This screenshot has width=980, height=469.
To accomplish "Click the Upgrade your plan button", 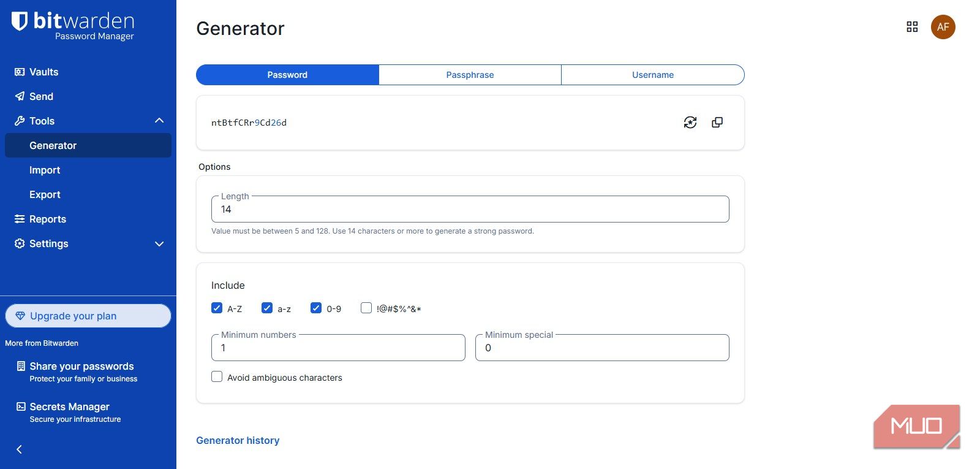I will click(x=88, y=316).
